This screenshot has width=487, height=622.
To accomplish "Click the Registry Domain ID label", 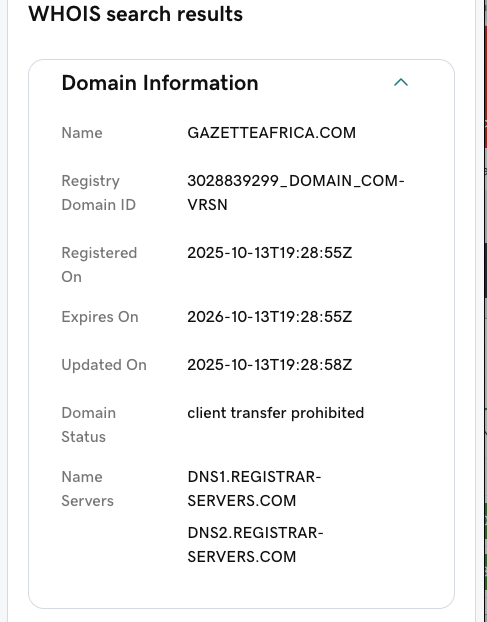I will pos(99,193).
